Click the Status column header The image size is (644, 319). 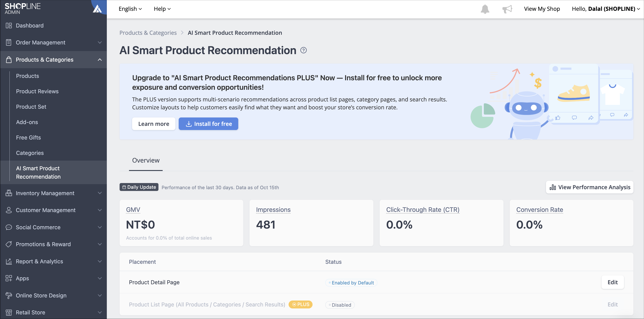pyautogui.click(x=333, y=262)
